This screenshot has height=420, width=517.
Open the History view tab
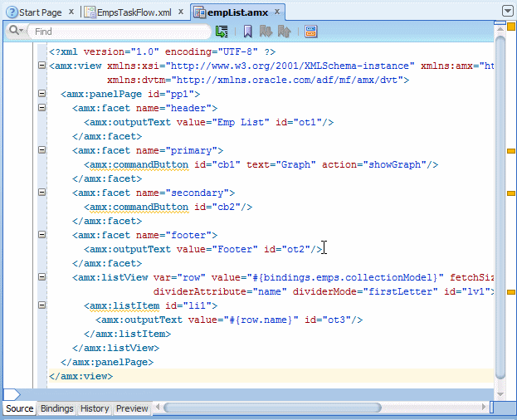tap(95, 408)
